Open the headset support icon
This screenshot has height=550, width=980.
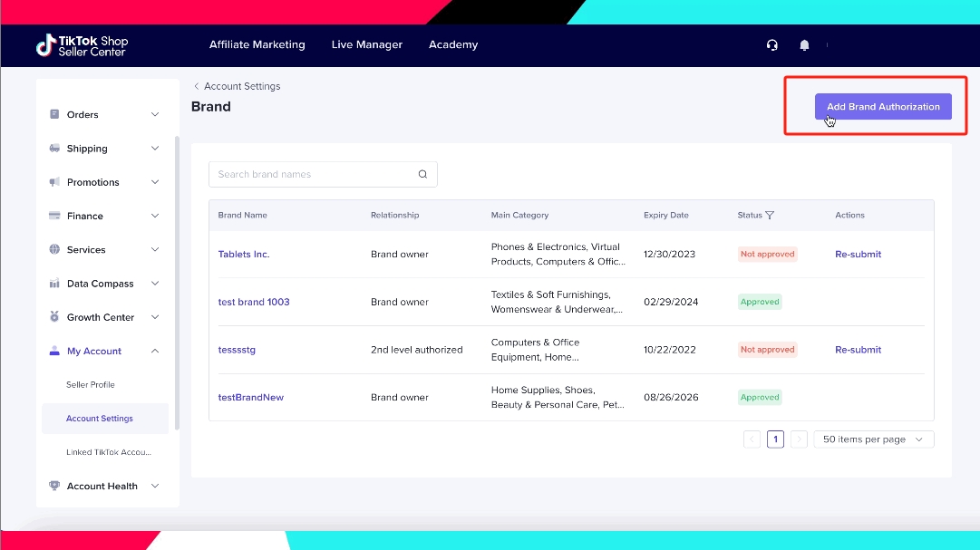tap(771, 45)
